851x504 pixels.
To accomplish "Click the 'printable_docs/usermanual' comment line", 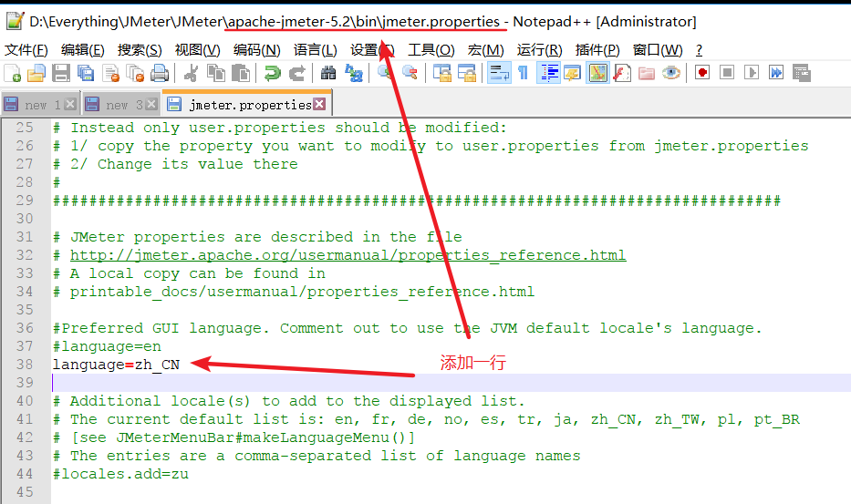I will [x=294, y=292].
